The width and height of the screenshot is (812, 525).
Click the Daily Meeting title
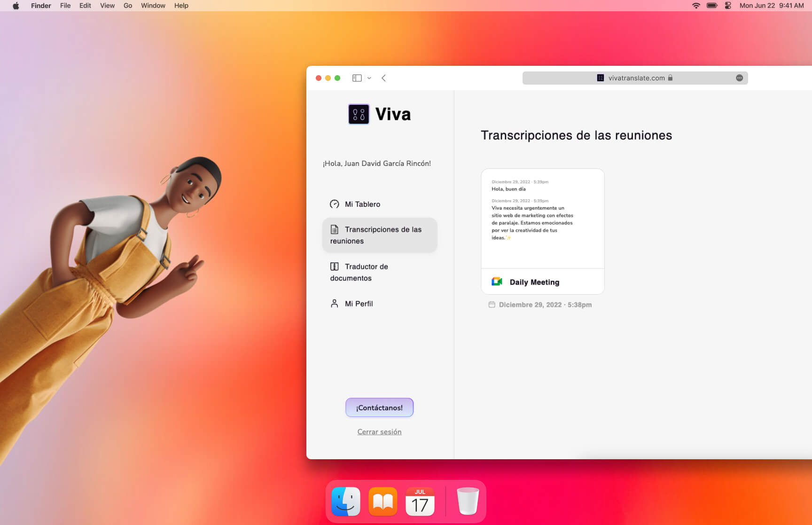click(534, 282)
